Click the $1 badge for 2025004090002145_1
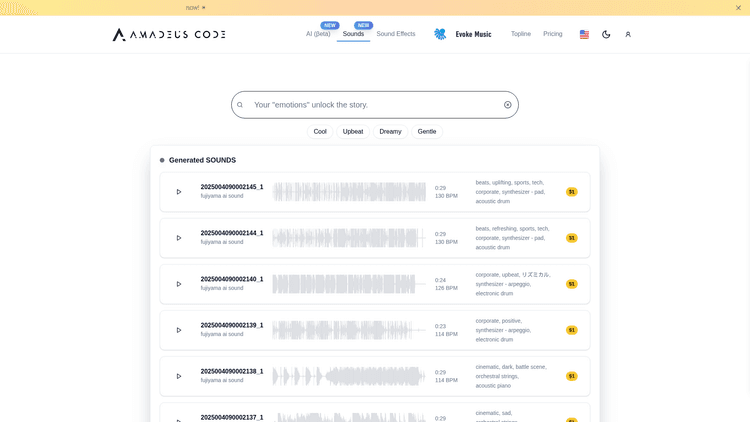 572,192
